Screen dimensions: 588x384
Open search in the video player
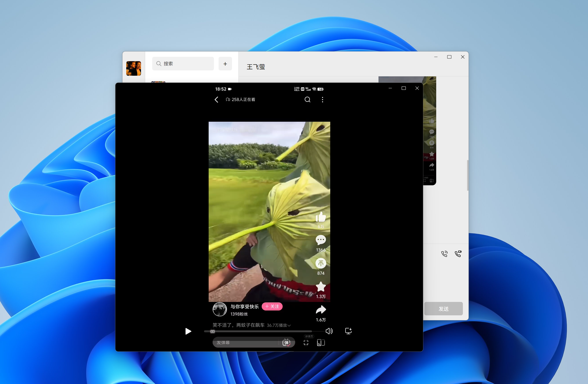(307, 99)
